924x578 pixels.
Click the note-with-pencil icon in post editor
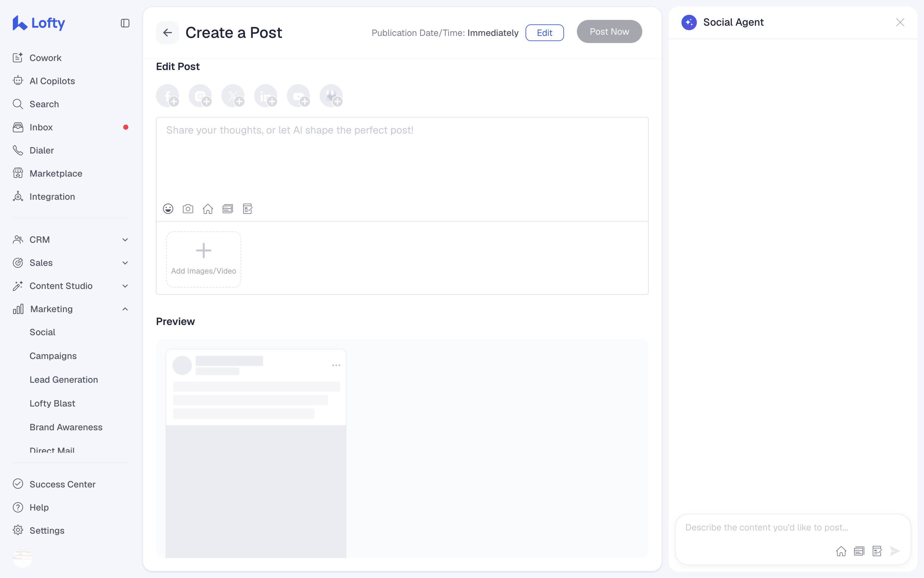(247, 209)
